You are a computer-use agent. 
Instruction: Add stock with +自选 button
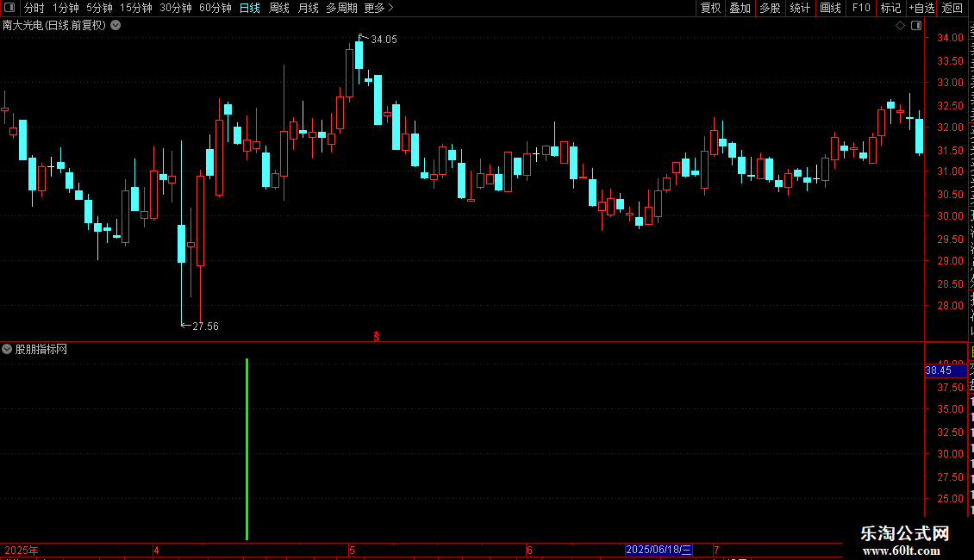921,8
